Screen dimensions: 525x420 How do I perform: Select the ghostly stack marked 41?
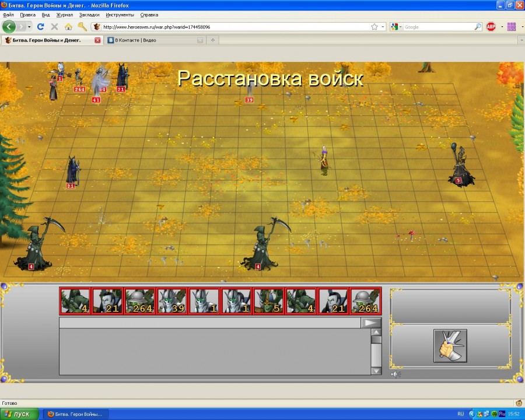pyautogui.click(x=99, y=84)
